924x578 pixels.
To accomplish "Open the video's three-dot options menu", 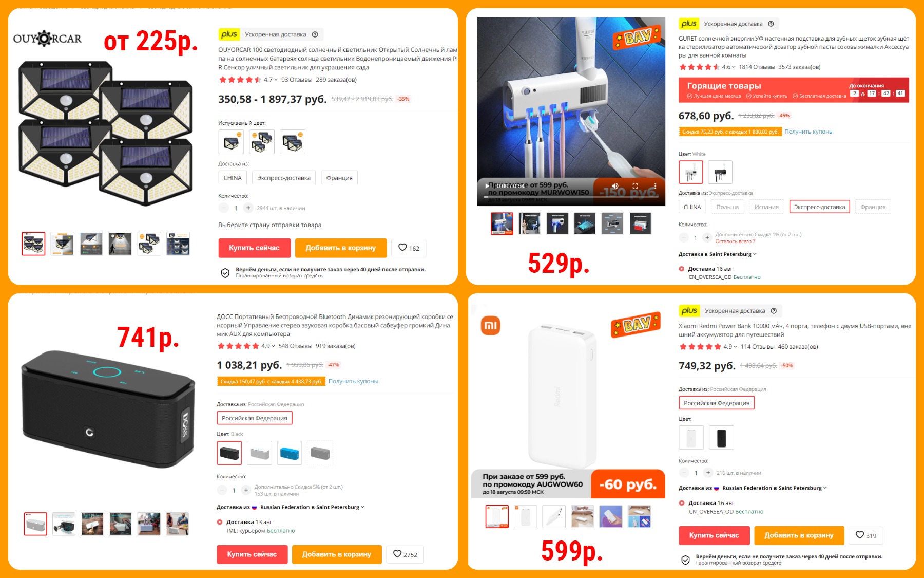I will (x=655, y=186).
